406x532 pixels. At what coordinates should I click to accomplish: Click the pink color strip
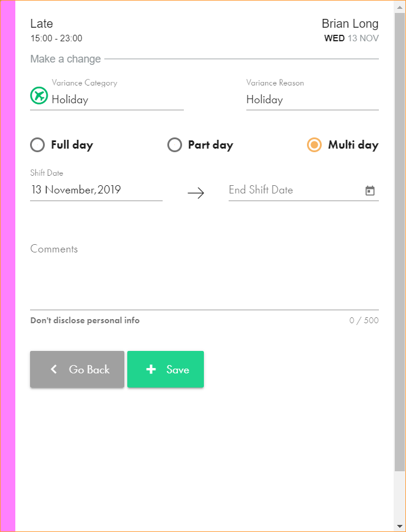[8, 265]
